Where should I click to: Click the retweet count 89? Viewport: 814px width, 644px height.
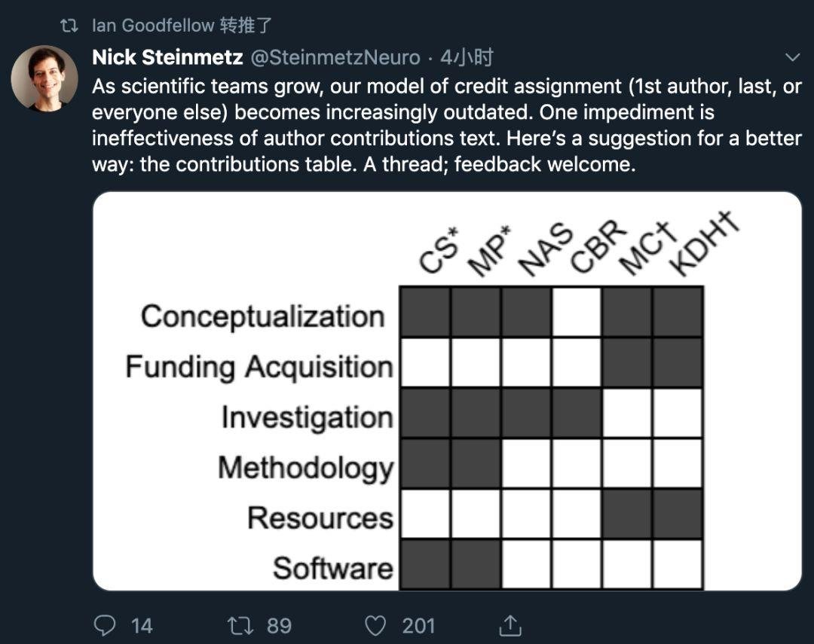point(280,625)
